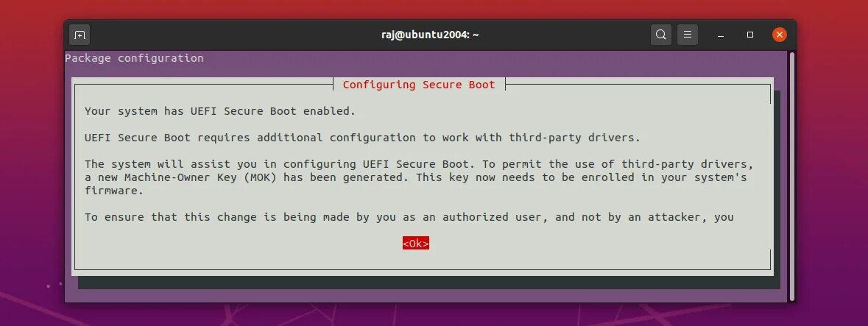Screen dimensions: 868x326
Task: Click the terminal's vertical scrollbar
Action: coord(792,176)
